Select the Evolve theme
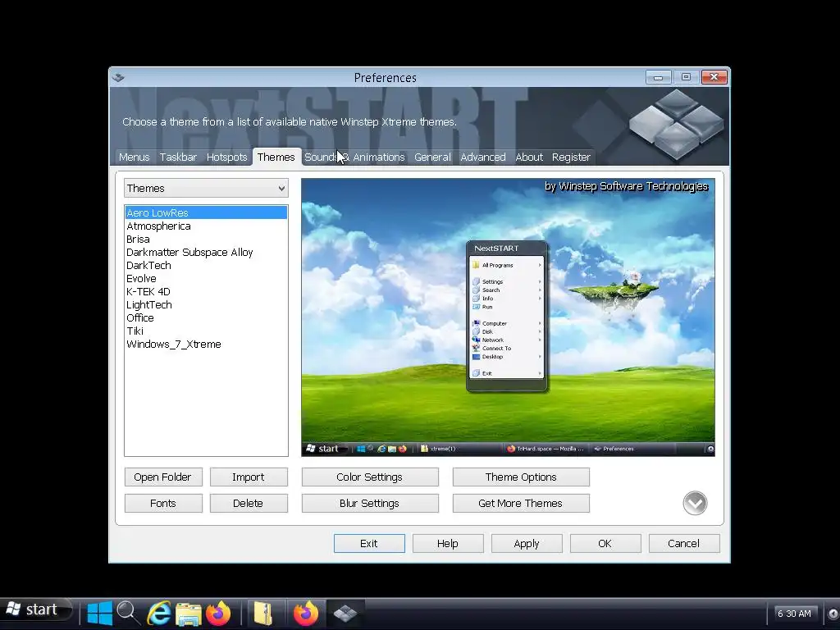The height and width of the screenshot is (630, 840). tap(206, 279)
